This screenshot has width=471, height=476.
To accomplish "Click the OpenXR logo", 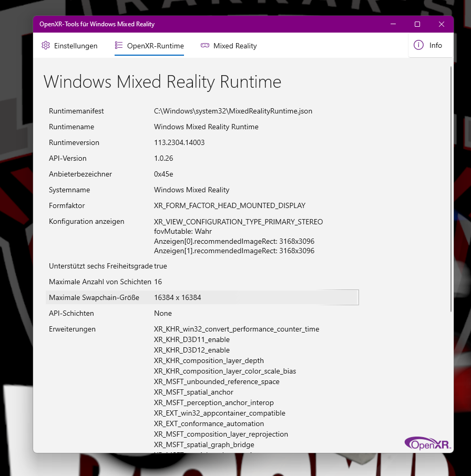I will (427, 443).
